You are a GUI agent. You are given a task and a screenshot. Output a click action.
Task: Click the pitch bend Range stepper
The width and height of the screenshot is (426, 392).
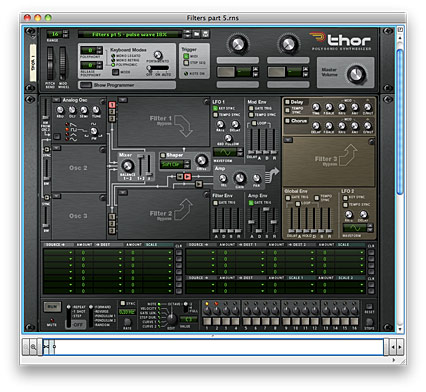66,34
